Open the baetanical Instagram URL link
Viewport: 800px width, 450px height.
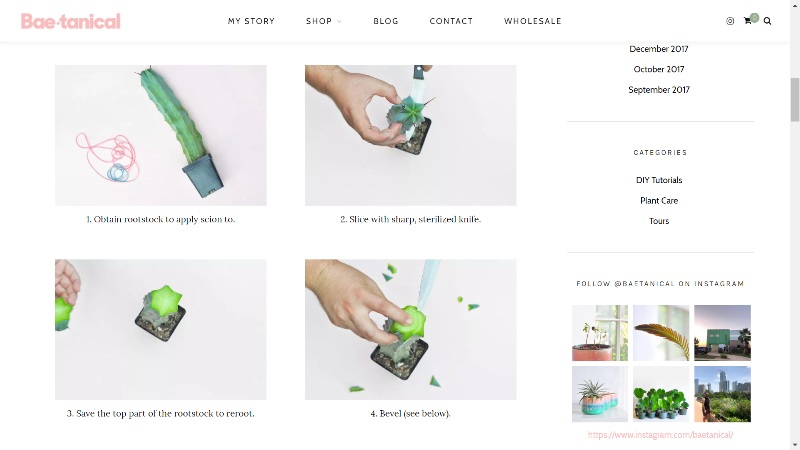coord(660,435)
